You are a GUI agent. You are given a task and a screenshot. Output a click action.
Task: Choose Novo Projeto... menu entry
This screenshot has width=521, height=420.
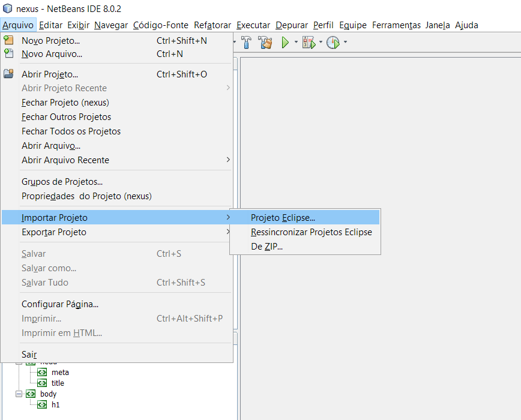(x=116, y=41)
